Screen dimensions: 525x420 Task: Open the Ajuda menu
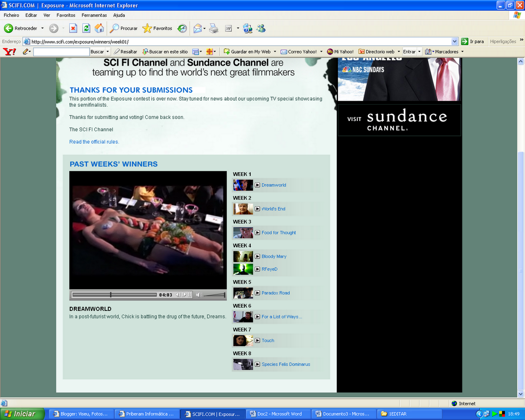tap(119, 15)
